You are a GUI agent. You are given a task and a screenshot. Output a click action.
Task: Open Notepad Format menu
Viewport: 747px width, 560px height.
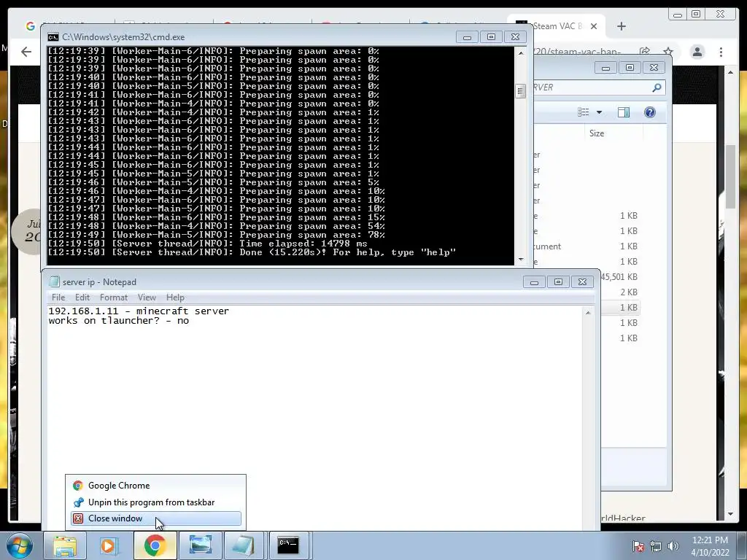(113, 297)
